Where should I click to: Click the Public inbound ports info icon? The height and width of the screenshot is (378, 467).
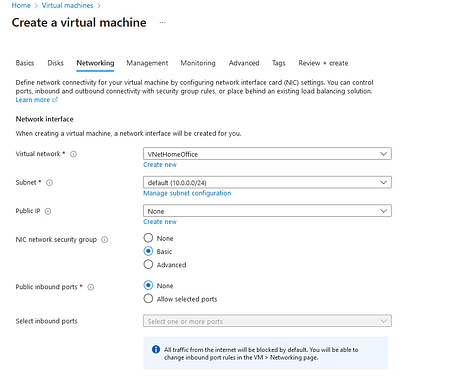click(x=91, y=287)
